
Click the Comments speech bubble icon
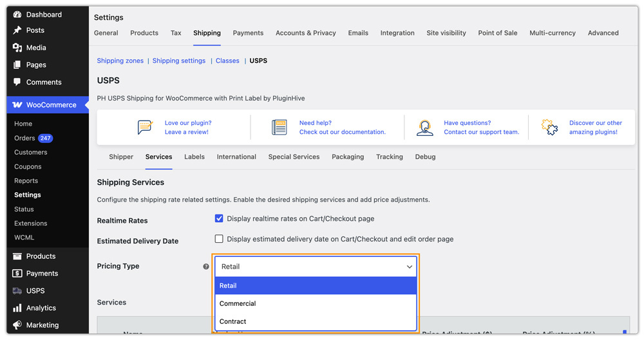[17, 82]
